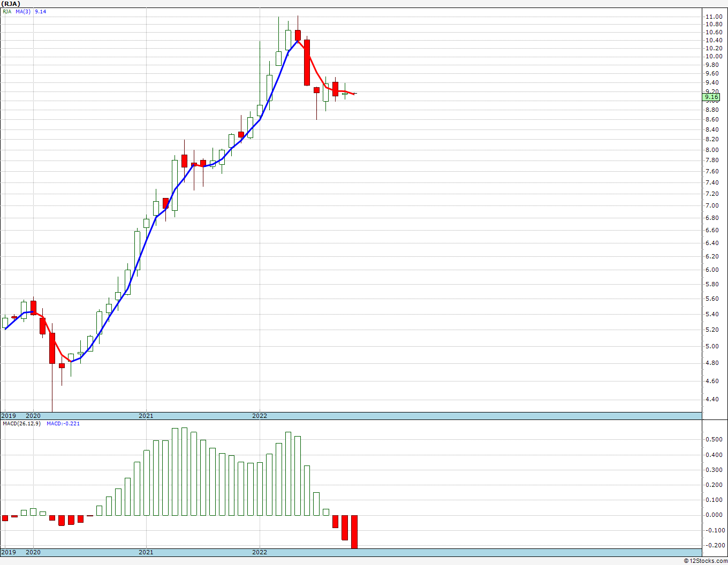Screen dimensions: 728x565
Task: Select the MACD:-0.221 value readout
Action: pos(63,424)
